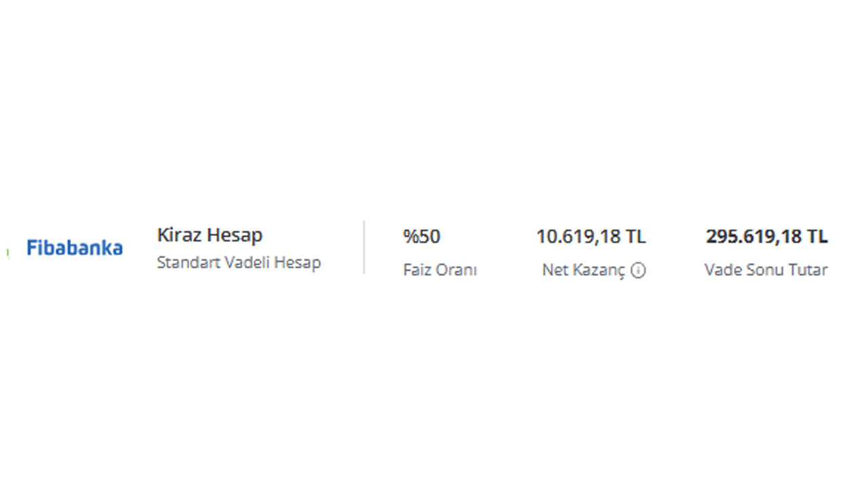This screenshot has width=868, height=488.
Task: Click the percent sign before 50
Action: click(x=410, y=237)
